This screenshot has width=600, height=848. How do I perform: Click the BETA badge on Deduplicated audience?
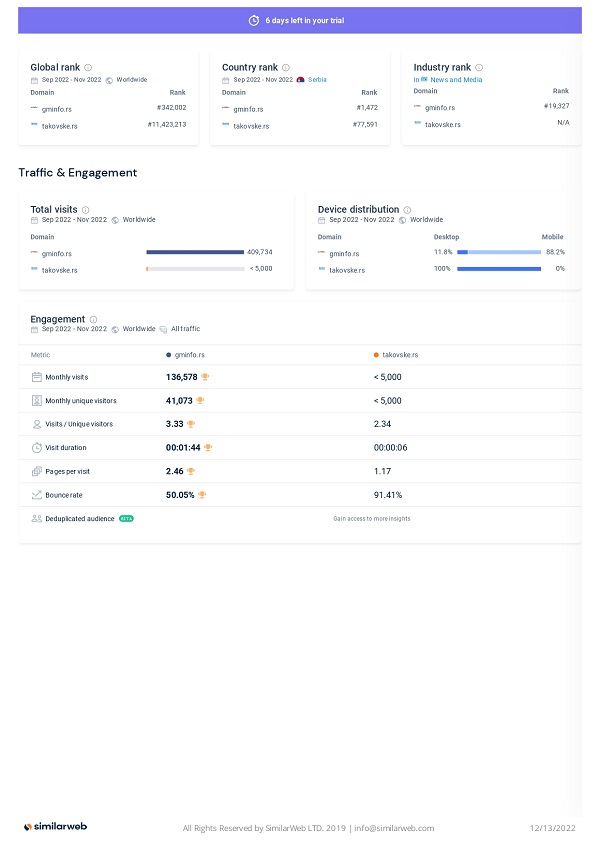[x=126, y=519]
